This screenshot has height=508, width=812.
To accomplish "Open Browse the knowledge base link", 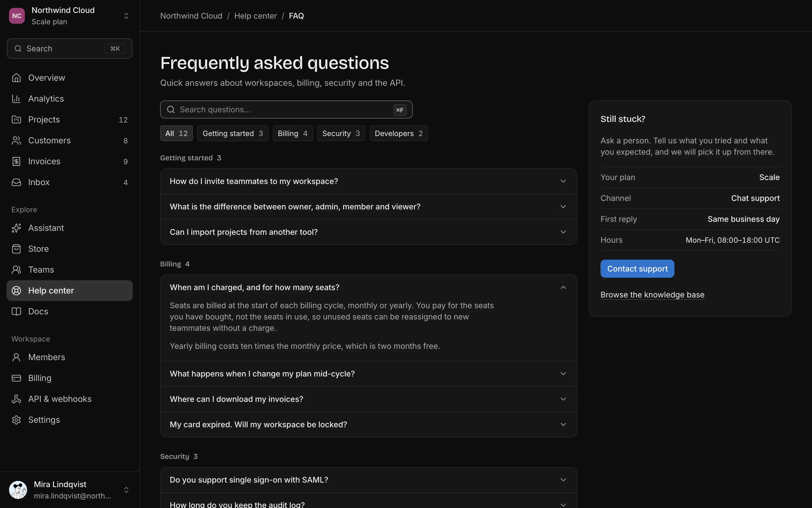I will [x=652, y=295].
